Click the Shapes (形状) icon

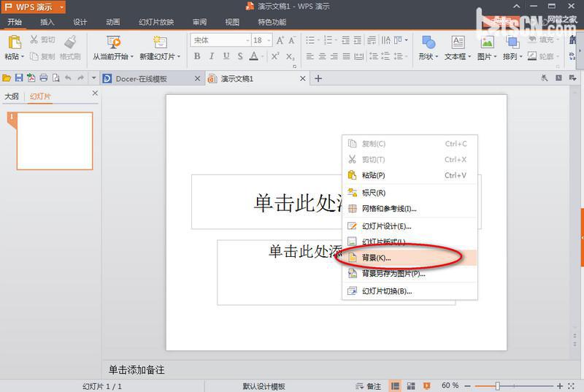(x=429, y=42)
